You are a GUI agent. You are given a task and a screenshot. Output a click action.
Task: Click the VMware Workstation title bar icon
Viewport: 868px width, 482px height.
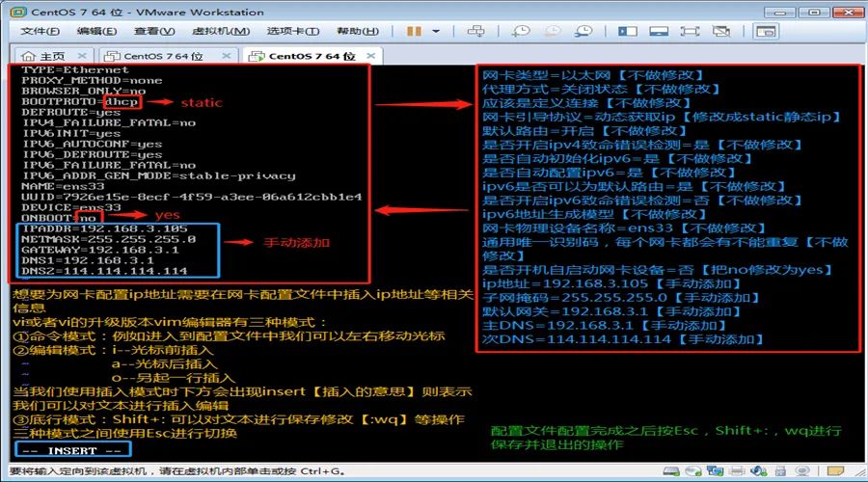(x=18, y=12)
